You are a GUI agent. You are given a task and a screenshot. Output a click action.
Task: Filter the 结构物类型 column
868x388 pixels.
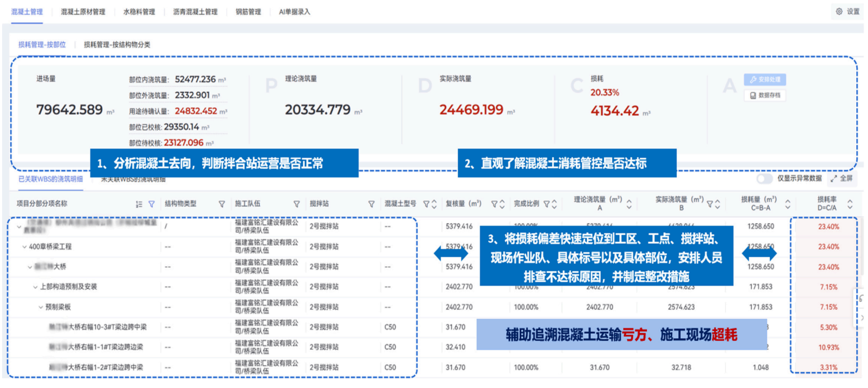222,204
